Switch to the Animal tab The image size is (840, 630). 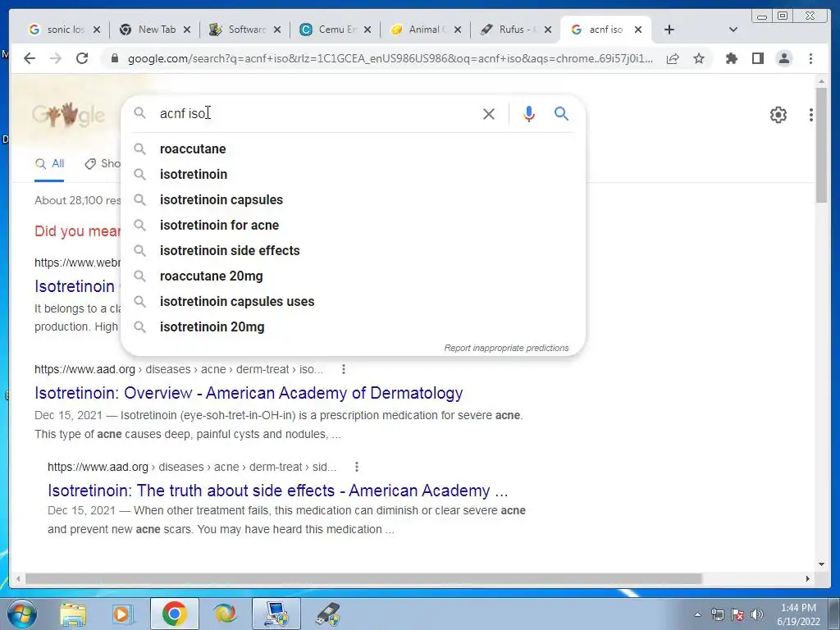[426, 30]
